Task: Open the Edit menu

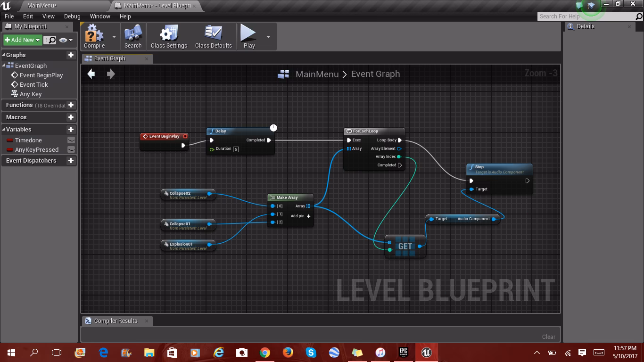Action: (x=28, y=16)
